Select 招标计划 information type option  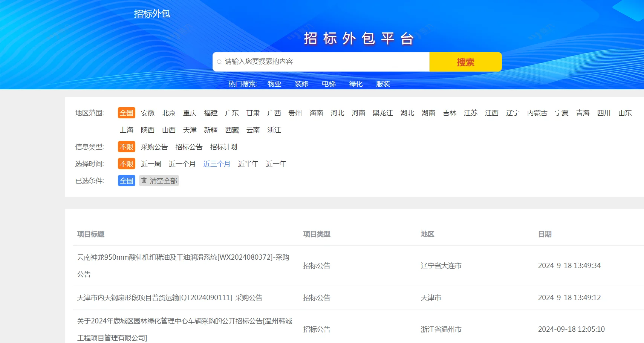pos(223,147)
